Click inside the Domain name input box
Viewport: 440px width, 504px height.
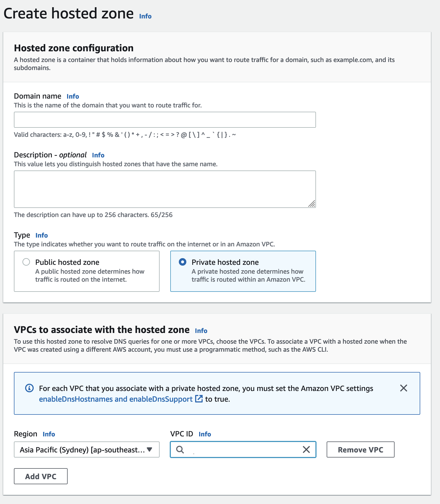(x=164, y=119)
